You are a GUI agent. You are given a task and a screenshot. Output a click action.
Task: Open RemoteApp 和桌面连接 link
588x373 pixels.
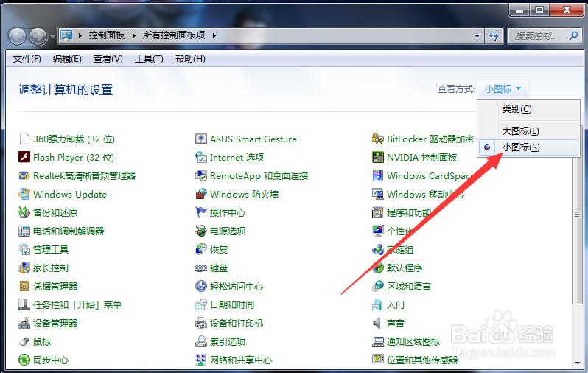click(x=259, y=176)
